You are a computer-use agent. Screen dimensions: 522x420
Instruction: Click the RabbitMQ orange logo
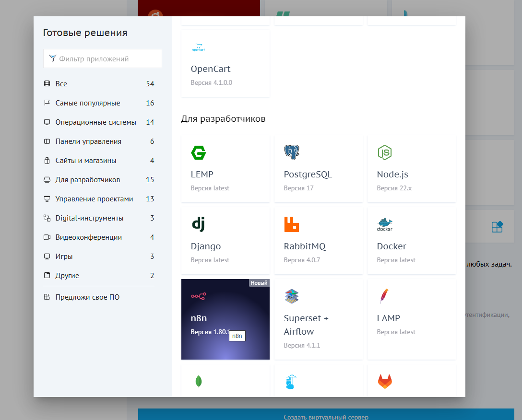[x=292, y=224]
